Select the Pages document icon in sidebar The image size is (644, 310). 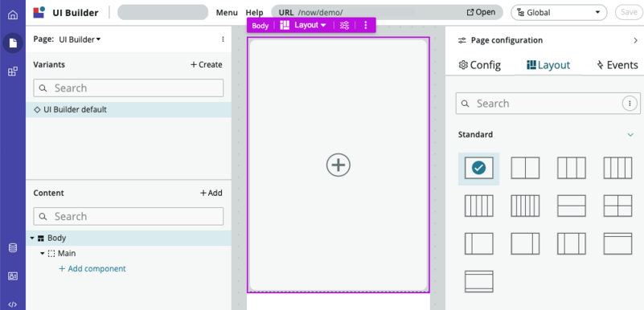pos(13,43)
